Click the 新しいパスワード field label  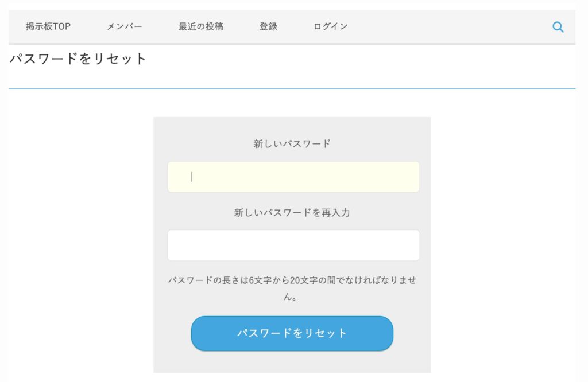tap(292, 144)
